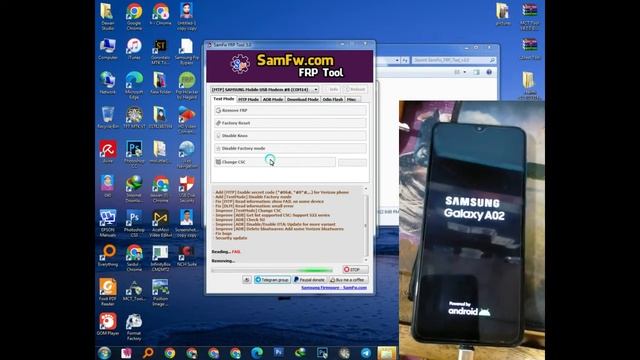The height and width of the screenshot is (360, 640).
Task: Click the CSC code field next to Change CSC
Action: coord(352,162)
